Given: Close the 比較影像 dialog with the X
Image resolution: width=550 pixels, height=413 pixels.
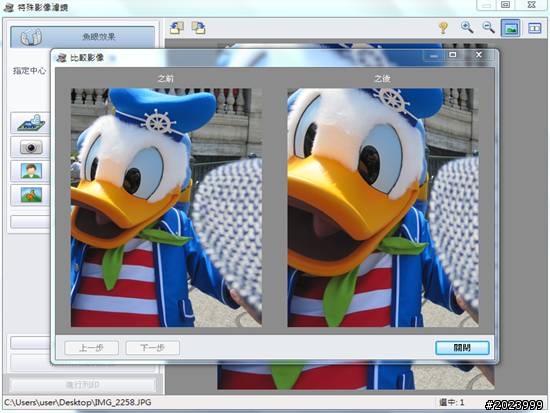Looking at the screenshot, I should tap(478, 55).
